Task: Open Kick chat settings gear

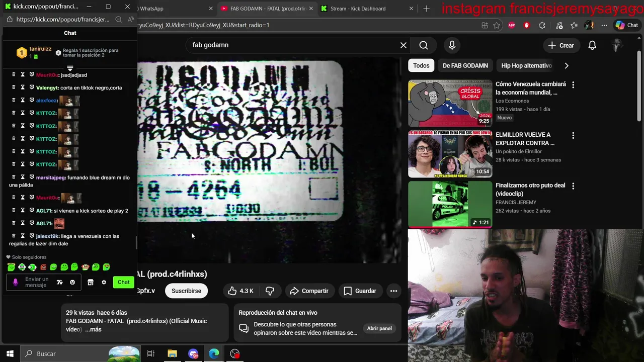Action: (104, 283)
